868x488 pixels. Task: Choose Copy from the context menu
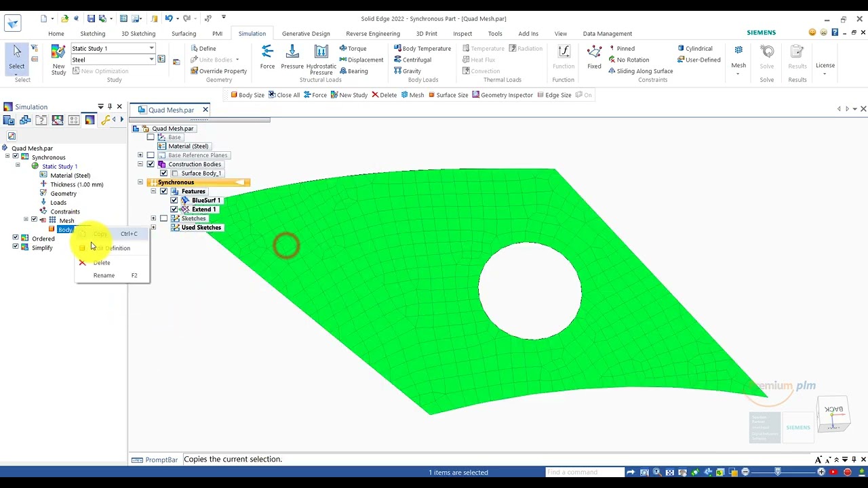(112, 234)
